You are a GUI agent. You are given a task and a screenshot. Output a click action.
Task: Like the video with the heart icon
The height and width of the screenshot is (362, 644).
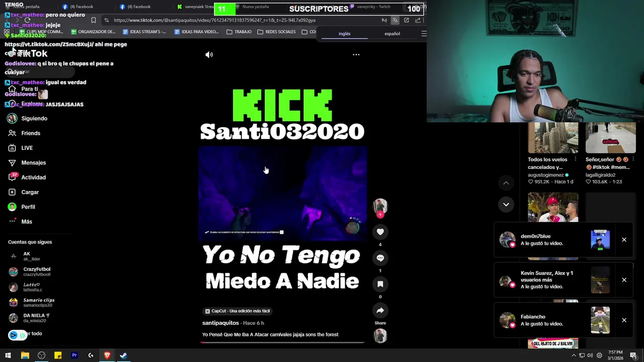tap(380, 232)
